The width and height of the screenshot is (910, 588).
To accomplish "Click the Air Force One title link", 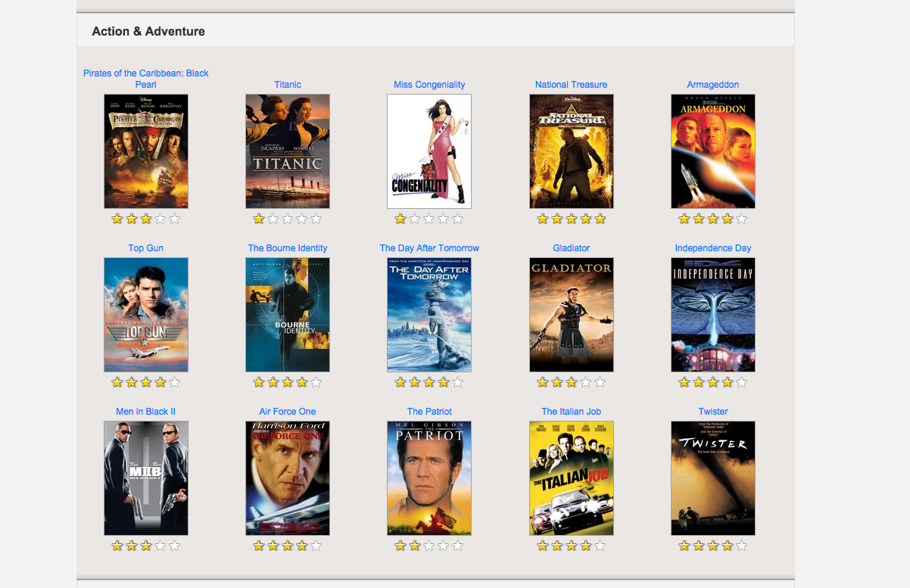I will [x=288, y=412].
